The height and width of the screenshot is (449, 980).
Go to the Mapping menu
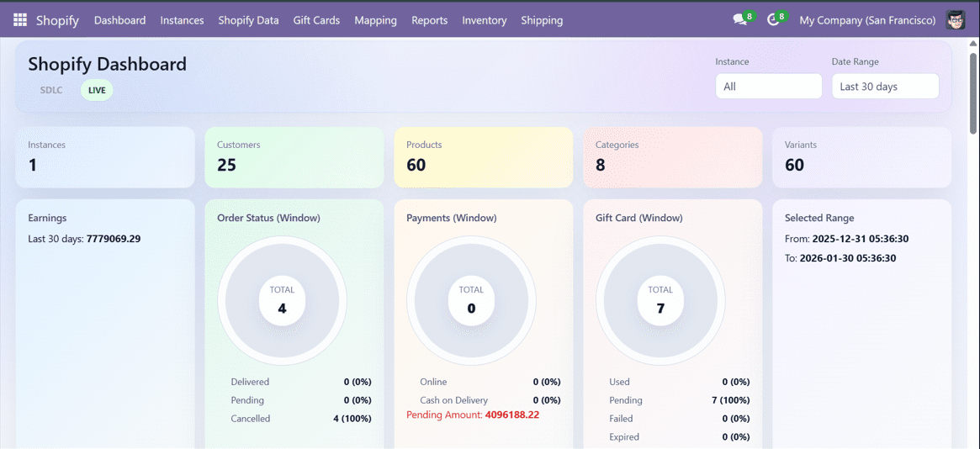click(x=375, y=20)
